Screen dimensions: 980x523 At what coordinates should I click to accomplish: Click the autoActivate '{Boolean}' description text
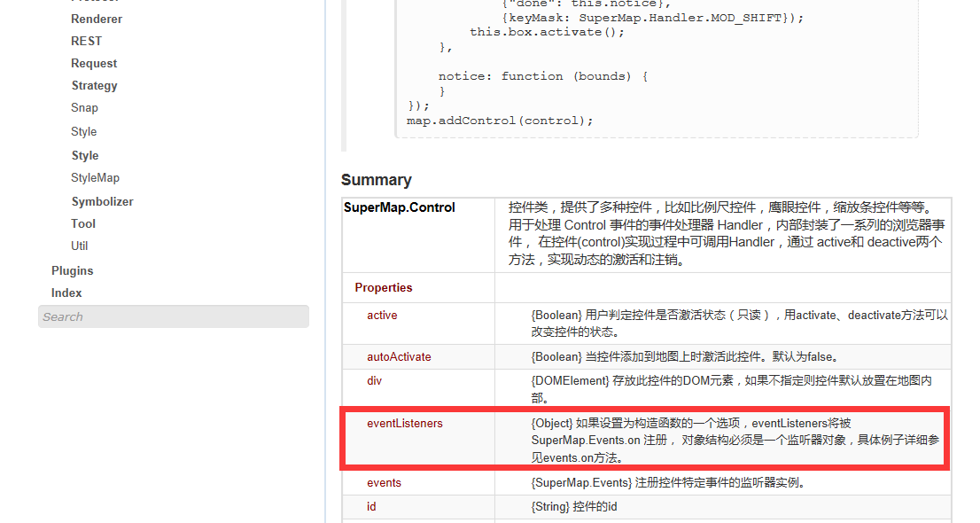pyautogui.click(x=684, y=357)
